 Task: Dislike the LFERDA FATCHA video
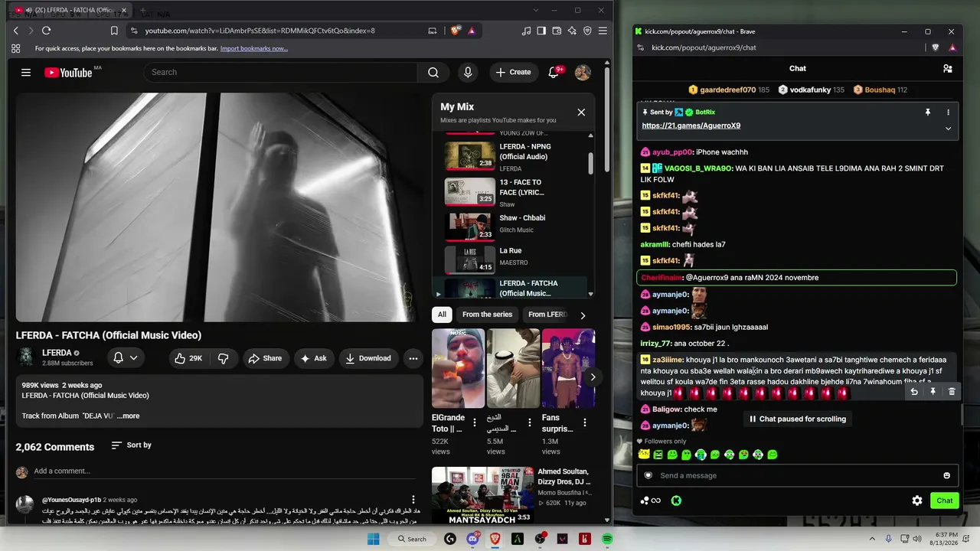point(224,358)
